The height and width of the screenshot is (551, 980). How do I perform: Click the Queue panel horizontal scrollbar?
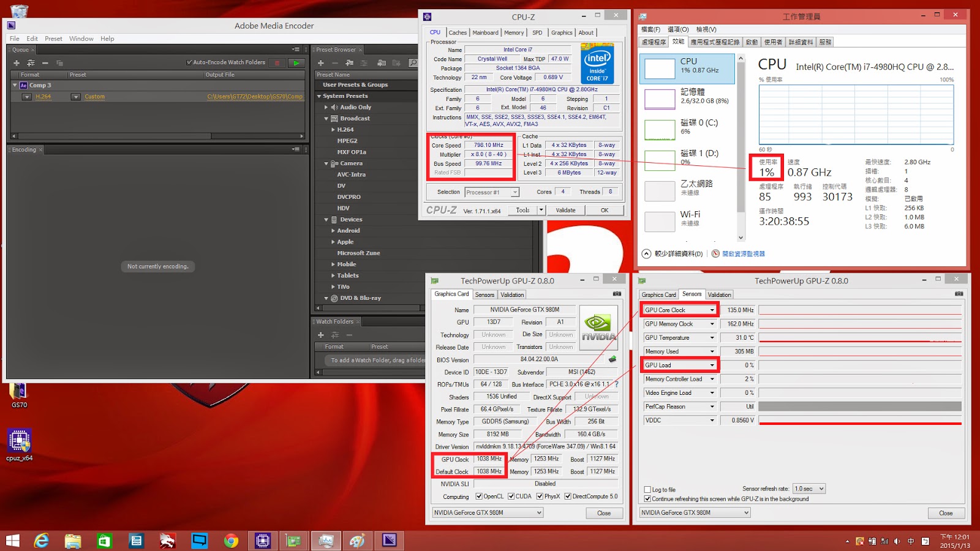[158, 136]
